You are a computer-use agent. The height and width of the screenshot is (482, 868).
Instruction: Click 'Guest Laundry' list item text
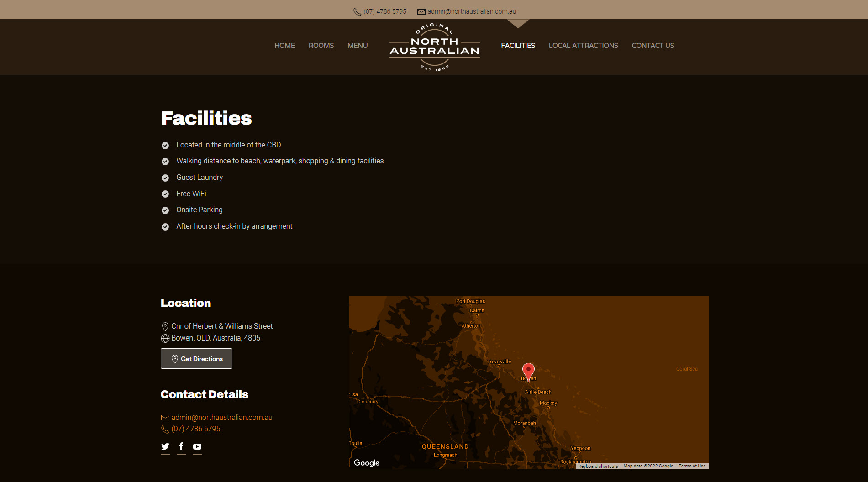click(200, 177)
